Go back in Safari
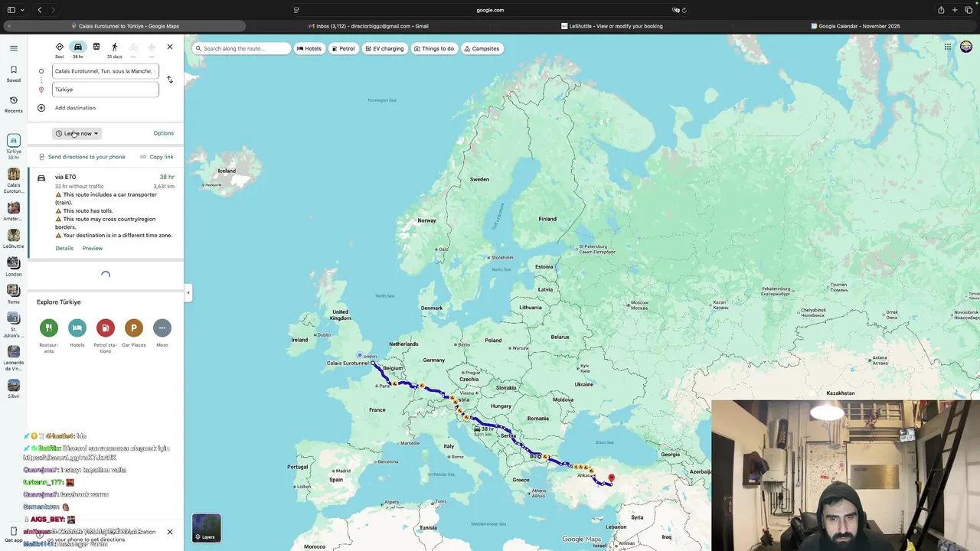Image resolution: width=980 pixels, height=551 pixels. [x=40, y=10]
